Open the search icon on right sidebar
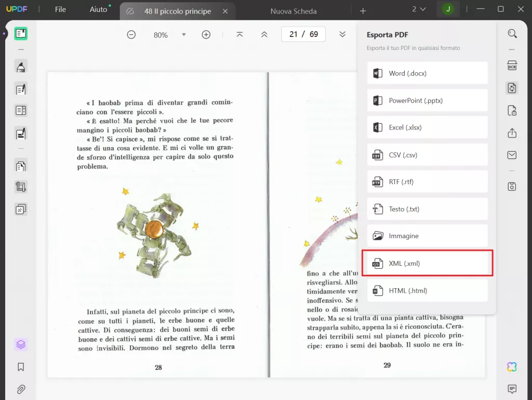Viewport: 532px width, 400px height. (x=512, y=33)
